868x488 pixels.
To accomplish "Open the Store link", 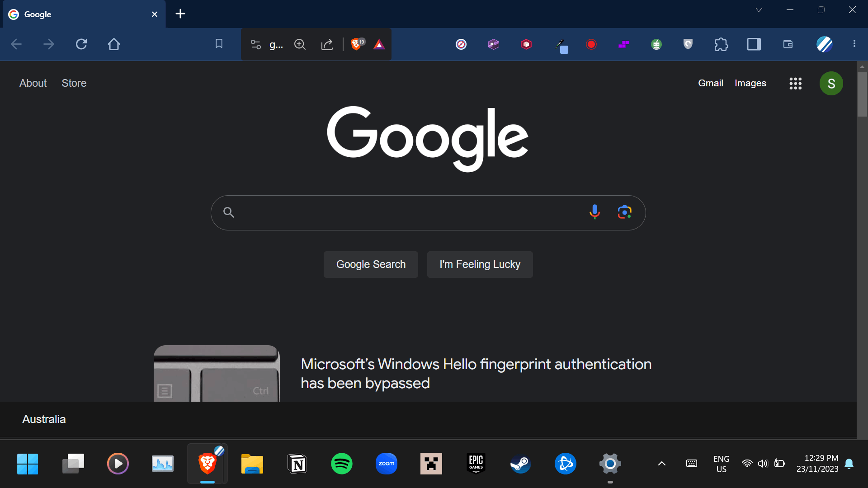I will (x=74, y=83).
